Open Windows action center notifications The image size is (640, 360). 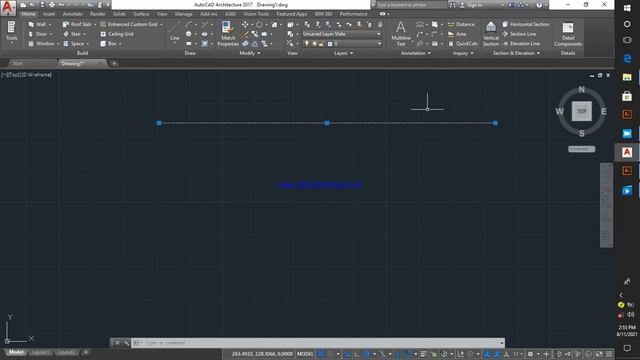(x=627, y=348)
